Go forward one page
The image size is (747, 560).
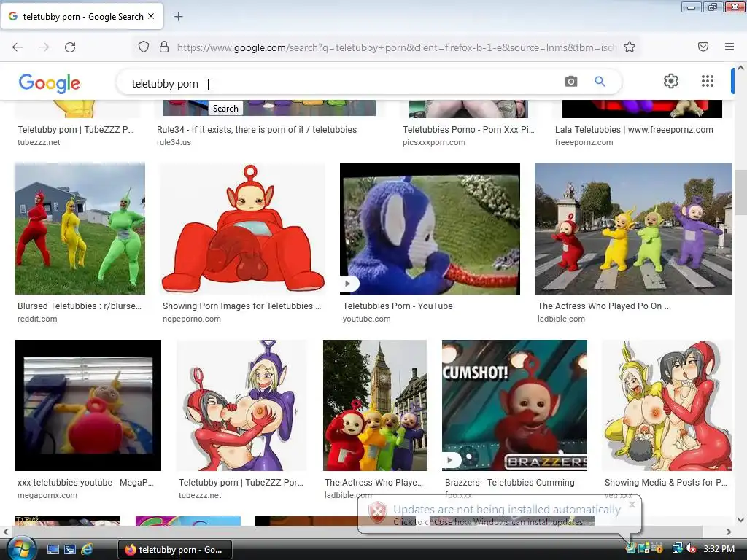(44, 47)
